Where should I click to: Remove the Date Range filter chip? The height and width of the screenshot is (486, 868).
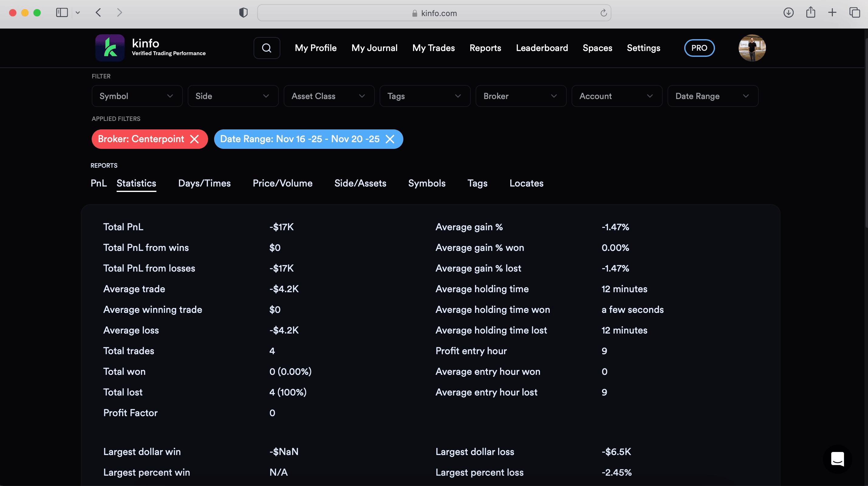click(x=390, y=139)
